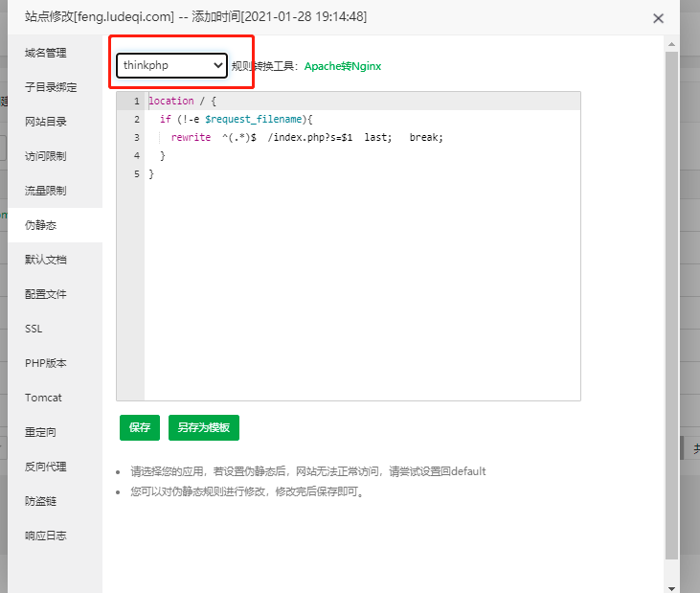Open the thinkphp rewrite template dropdown
The width and height of the screenshot is (700, 593).
(172, 65)
